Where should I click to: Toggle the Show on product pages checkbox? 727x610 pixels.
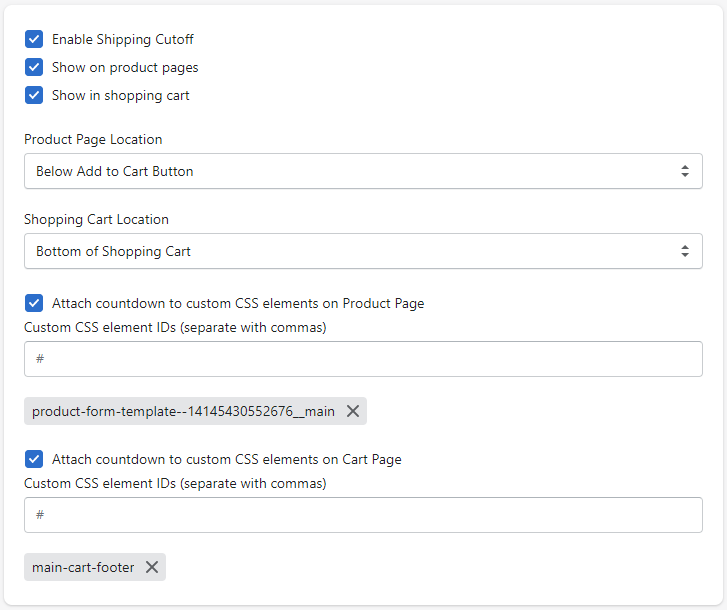point(34,67)
